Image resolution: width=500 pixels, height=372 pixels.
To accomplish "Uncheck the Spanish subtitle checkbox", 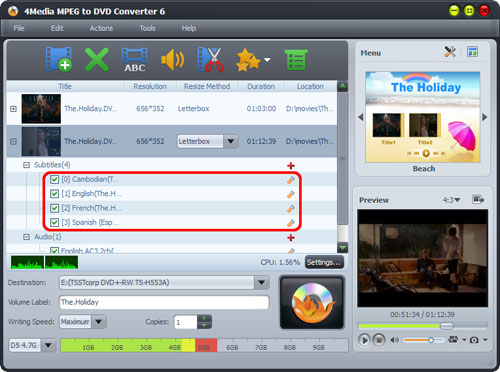I will [54, 222].
